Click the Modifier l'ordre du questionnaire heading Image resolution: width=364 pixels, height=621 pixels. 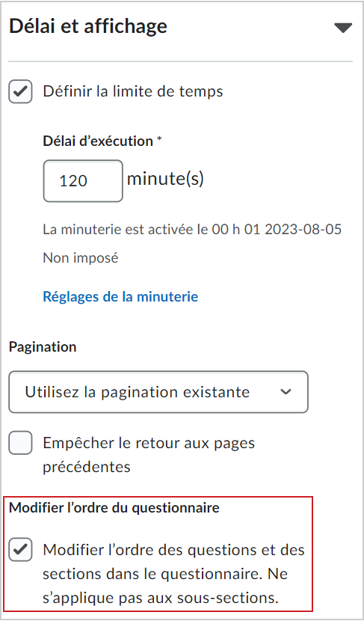[x=114, y=508]
